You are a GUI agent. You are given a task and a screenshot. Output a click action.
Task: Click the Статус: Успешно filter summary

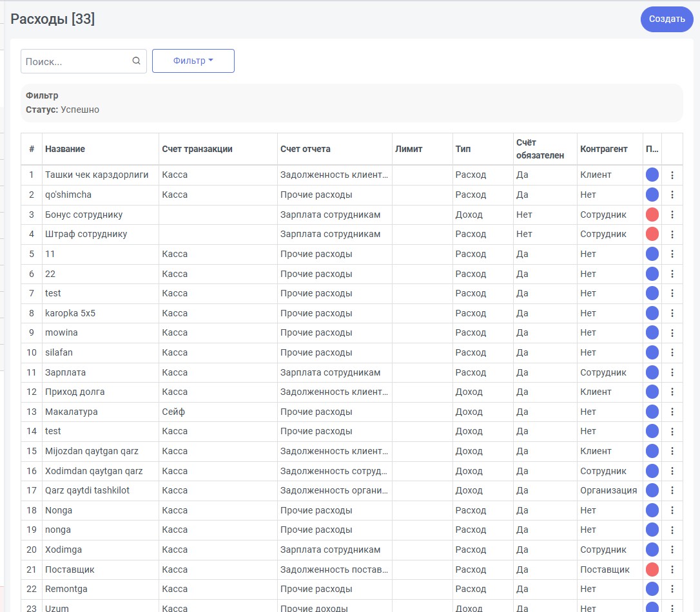tap(63, 110)
